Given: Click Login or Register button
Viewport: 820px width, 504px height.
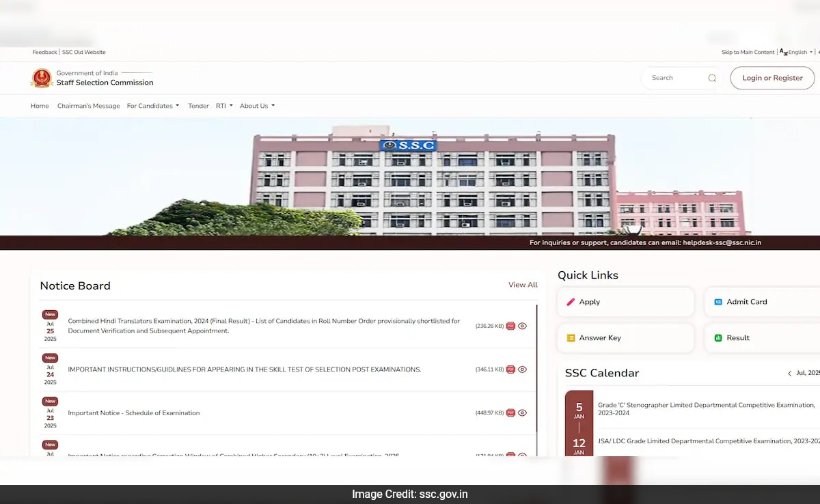Looking at the screenshot, I should coord(772,78).
